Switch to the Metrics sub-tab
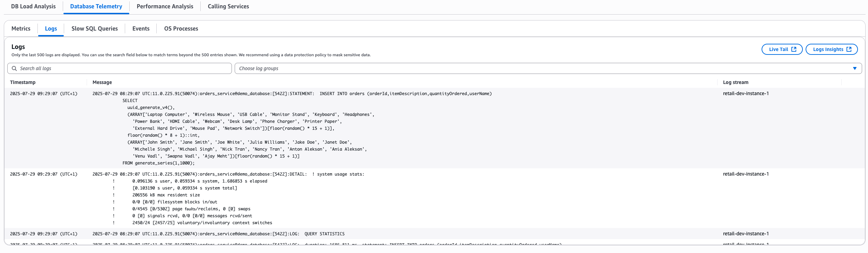Screen dimensions: 868x253 pos(21,28)
